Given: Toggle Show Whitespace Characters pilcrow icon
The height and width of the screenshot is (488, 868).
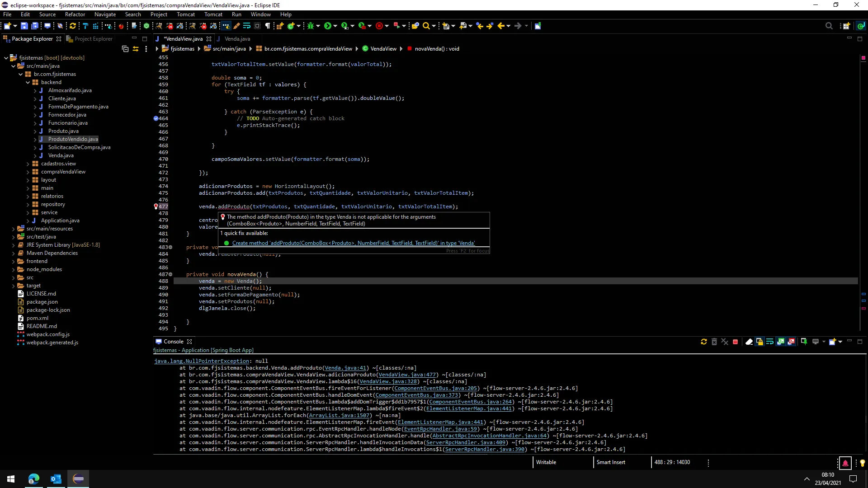Looking at the screenshot, I should point(268,26).
